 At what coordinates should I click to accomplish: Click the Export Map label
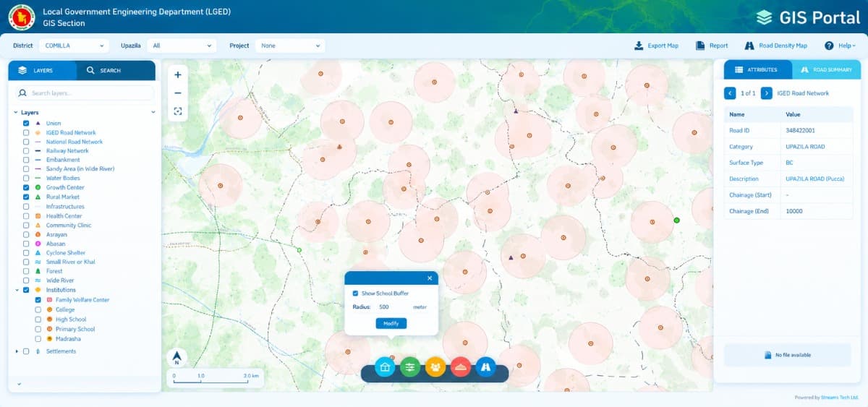pos(663,46)
